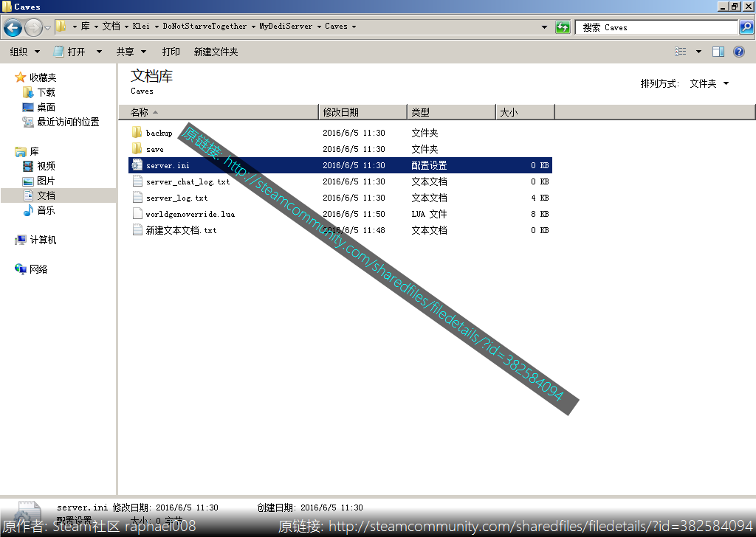Viewport: 756px width, 537px height.
Task: Click the refresh icon in address bar
Action: click(562, 27)
